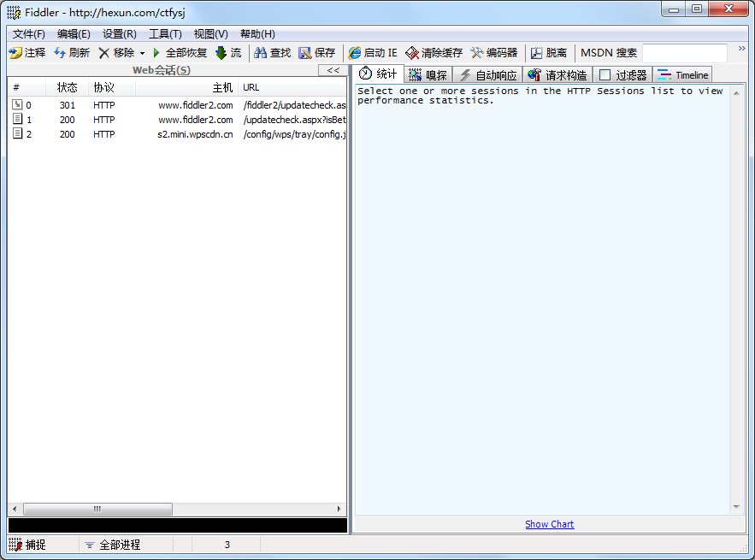The height and width of the screenshot is (560, 755).
Task: Click the Show Chart link
Action: pos(549,524)
